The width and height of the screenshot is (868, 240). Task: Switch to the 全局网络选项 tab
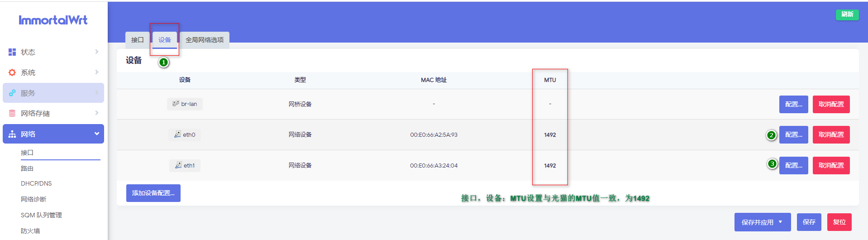205,40
